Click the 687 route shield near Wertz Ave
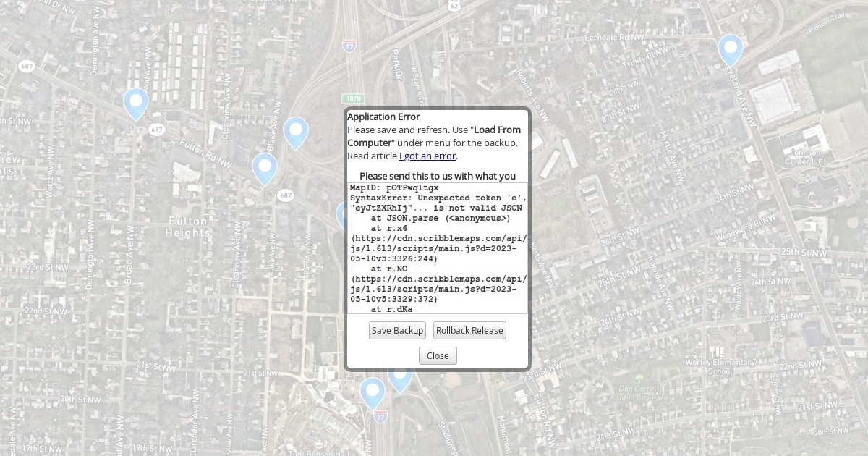Viewport: 868px width, 456px height. coord(27,66)
